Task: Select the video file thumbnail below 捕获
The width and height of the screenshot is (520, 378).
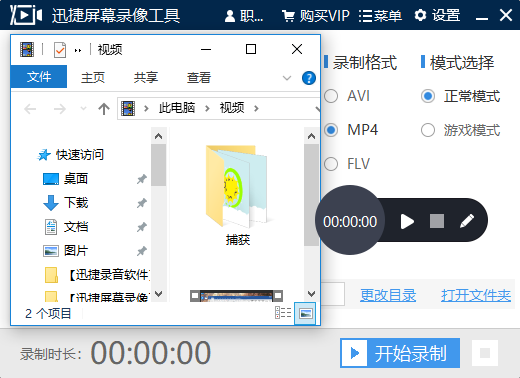Action: (236, 296)
